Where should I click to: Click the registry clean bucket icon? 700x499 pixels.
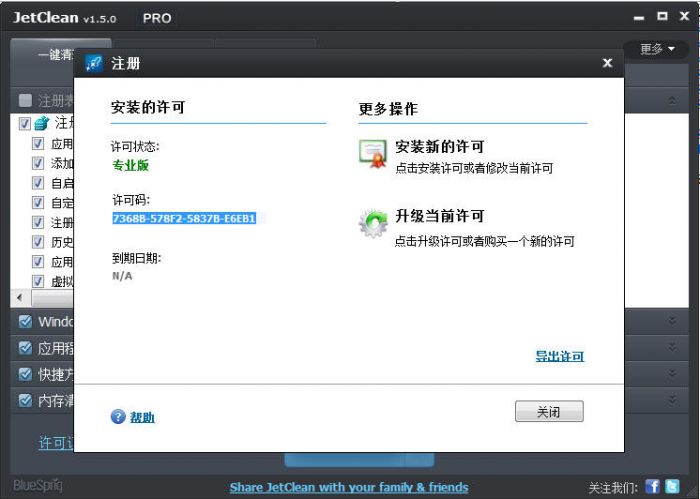click(42, 123)
